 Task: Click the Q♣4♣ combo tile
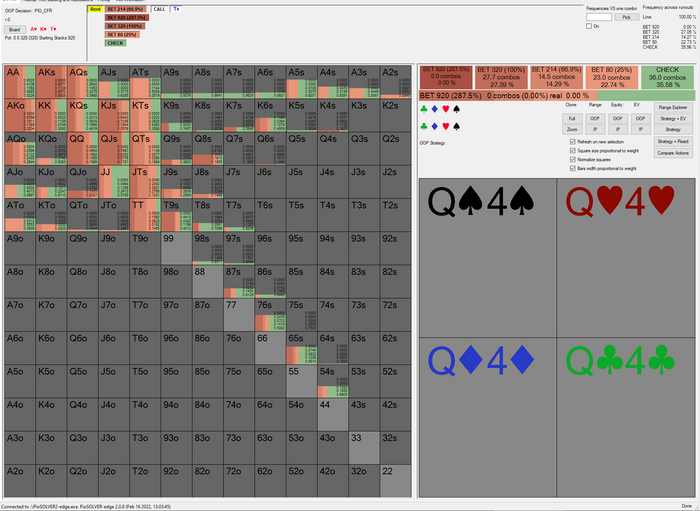click(626, 417)
